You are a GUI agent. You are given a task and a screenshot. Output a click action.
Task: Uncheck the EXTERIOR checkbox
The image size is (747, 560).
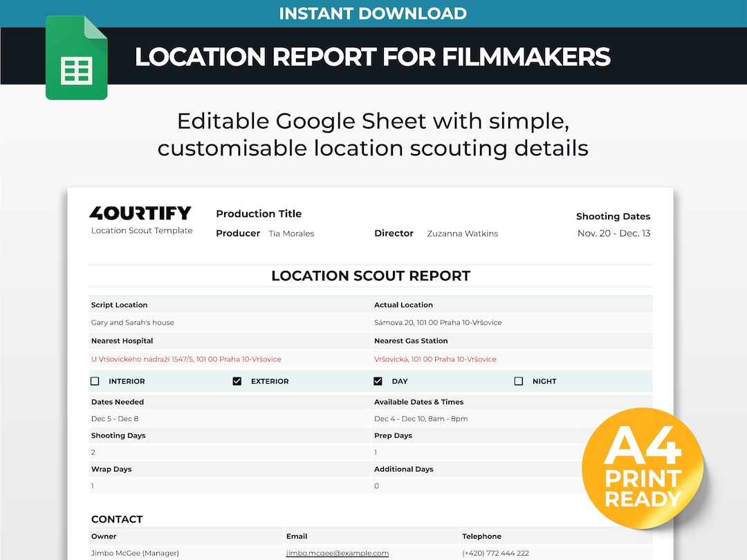(237, 380)
